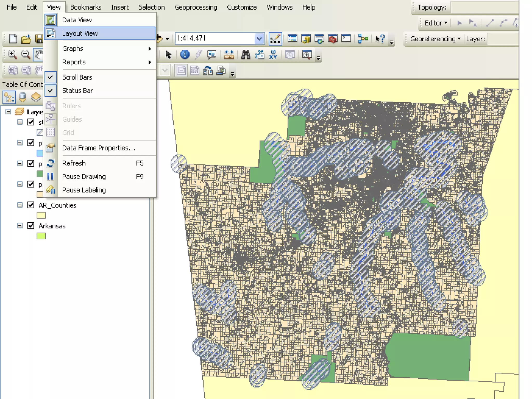
Task: Toggle the Arkansas layer visibility checkbox
Action: [31, 226]
